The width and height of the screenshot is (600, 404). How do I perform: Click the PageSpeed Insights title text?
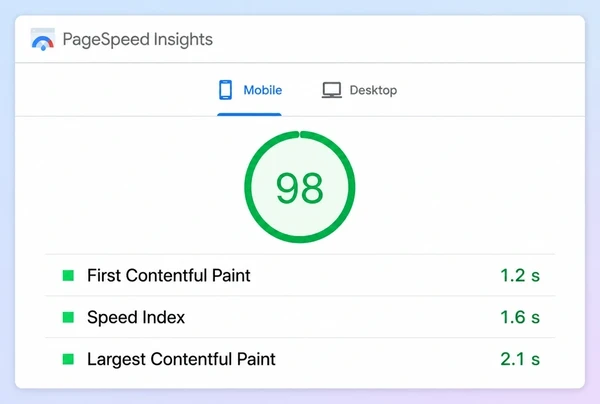pyautogui.click(x=138, y=40)
